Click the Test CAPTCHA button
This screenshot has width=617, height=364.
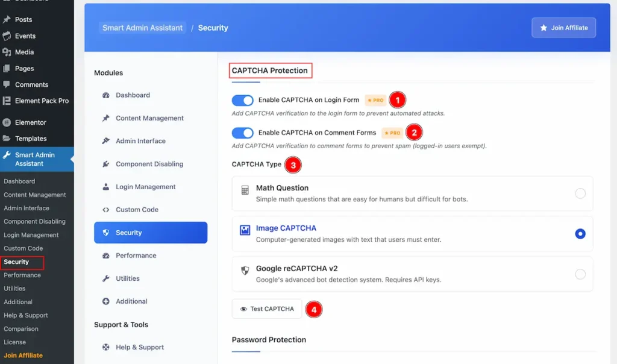267,309
